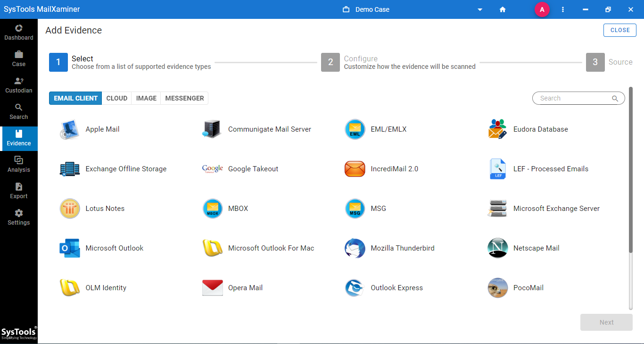Select the Apple Mail icon
Image resolution: width=644 pixels, height=344 pixels.
(x=70, y=129)
